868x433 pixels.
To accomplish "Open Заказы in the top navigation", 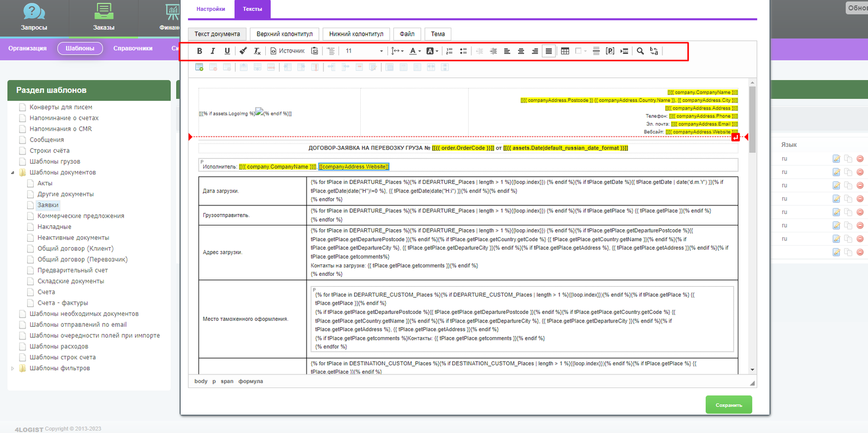I will click(x=104, y=17).
